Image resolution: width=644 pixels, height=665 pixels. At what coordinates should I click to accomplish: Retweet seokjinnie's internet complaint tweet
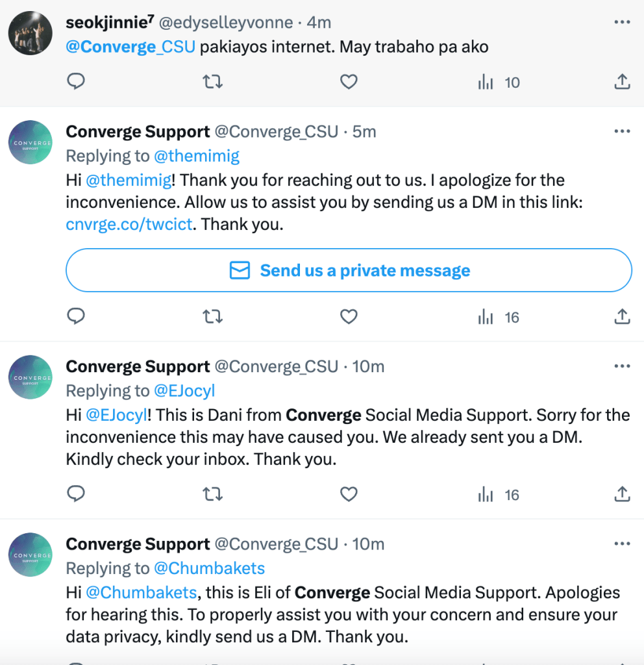212,82
